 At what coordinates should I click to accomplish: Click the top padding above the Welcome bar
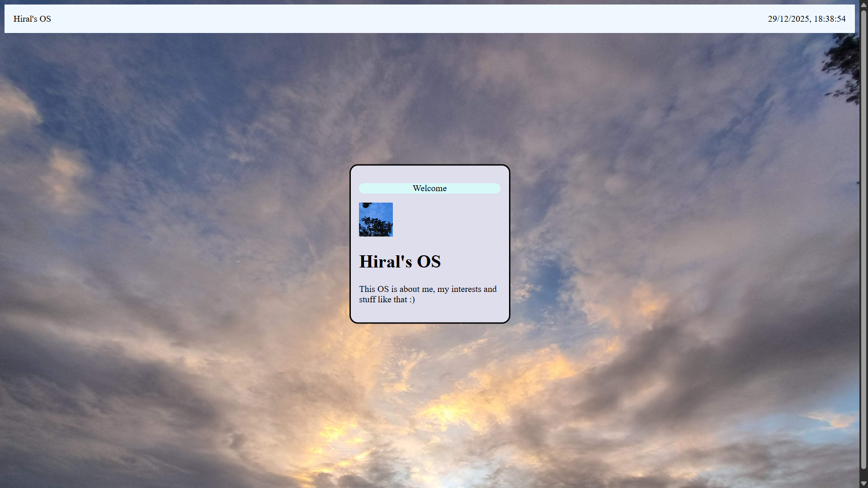pyautogui.click(x=429, y=174)
